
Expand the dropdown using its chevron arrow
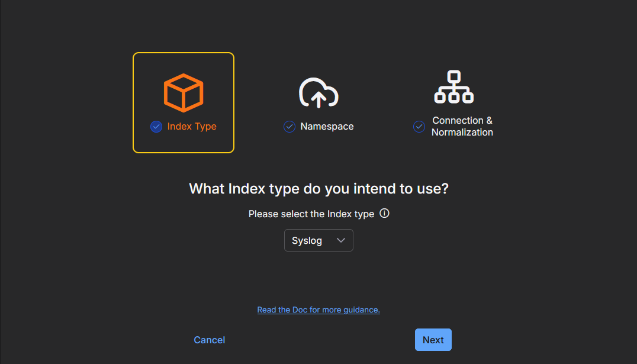(x=340, y=240)
